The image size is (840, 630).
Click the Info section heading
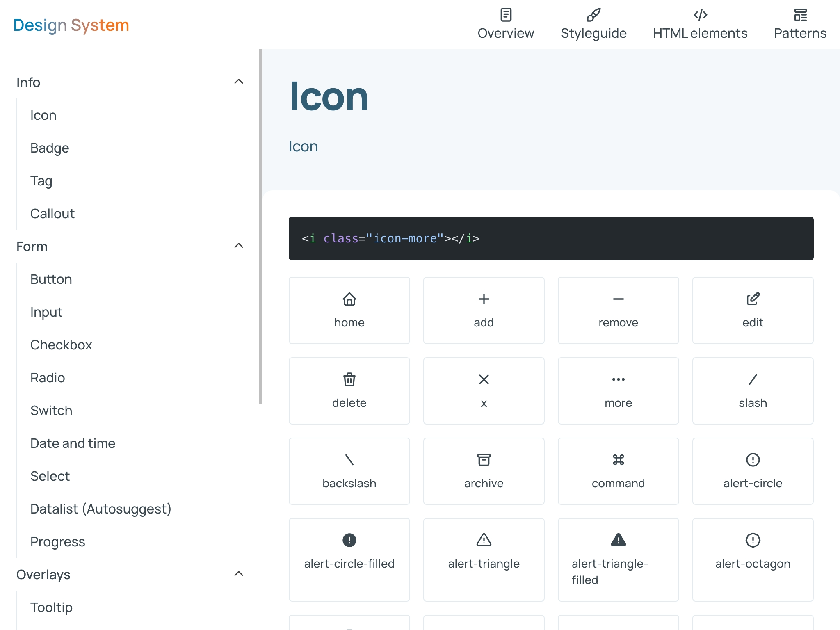click(28, 82)
